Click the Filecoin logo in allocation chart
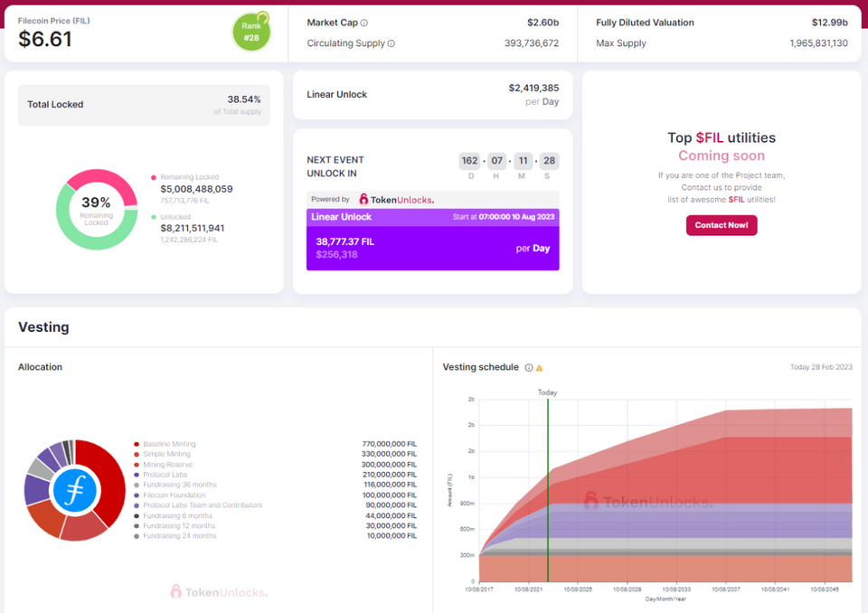 (75, 491)
